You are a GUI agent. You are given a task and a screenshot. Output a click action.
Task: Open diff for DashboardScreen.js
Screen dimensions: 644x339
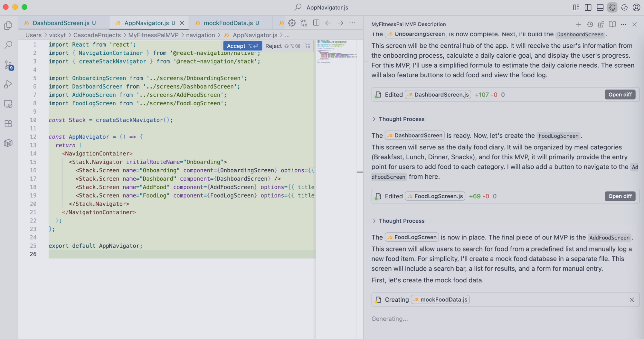point(620,95)
